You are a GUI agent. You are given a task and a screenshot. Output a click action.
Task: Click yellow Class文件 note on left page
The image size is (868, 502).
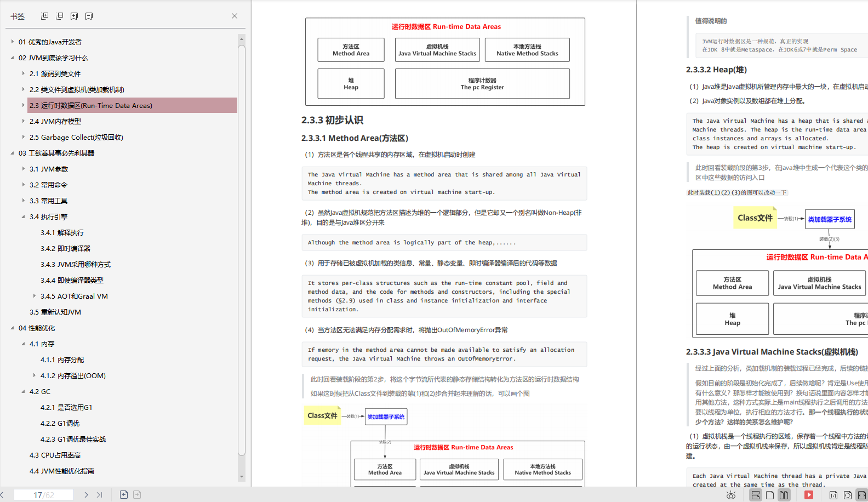[322, 415]
